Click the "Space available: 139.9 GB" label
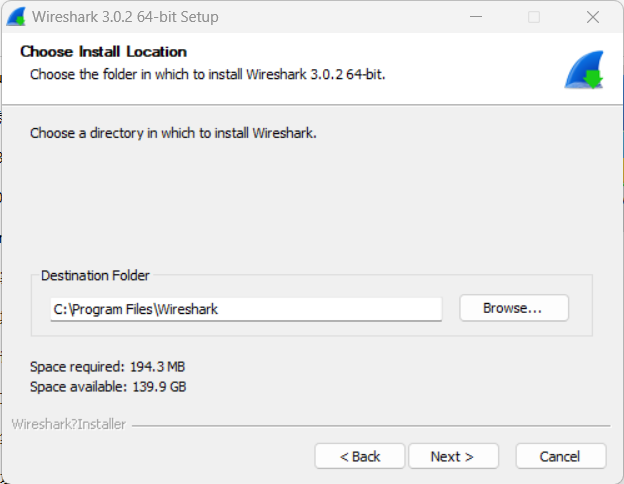 (x=108, y=386)
